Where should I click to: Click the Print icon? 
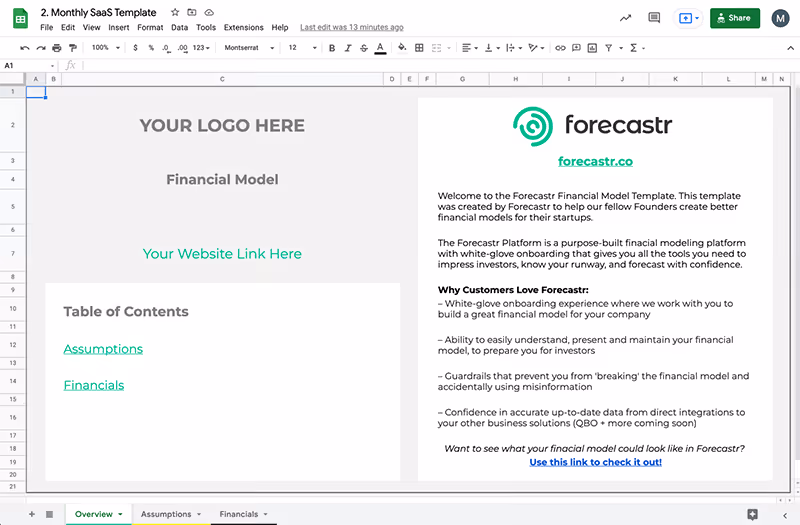coord(57,48)
